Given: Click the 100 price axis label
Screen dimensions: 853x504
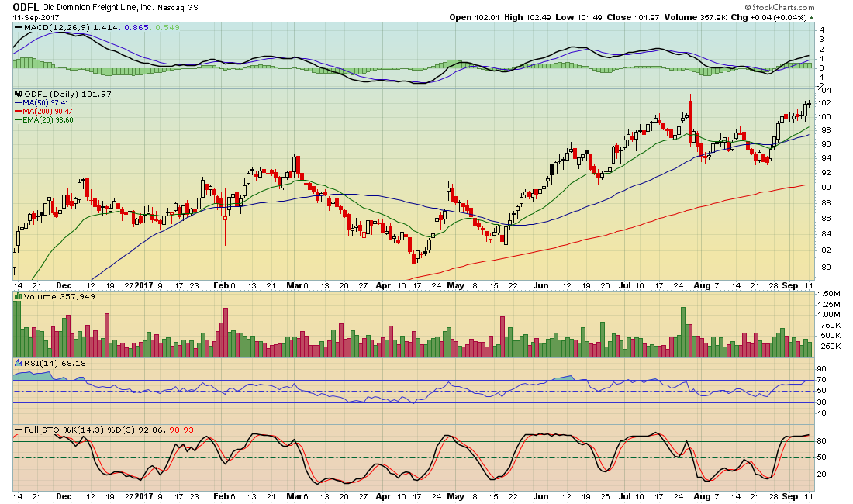Looking at the screenshot, I should coord(824,116).
